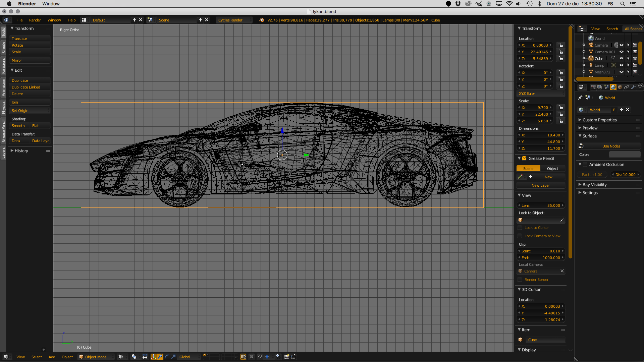The width and height of the screenshot is (644, 362).
Task: Click the Duplicate Linked button
Action: click(x=26, y=87)
